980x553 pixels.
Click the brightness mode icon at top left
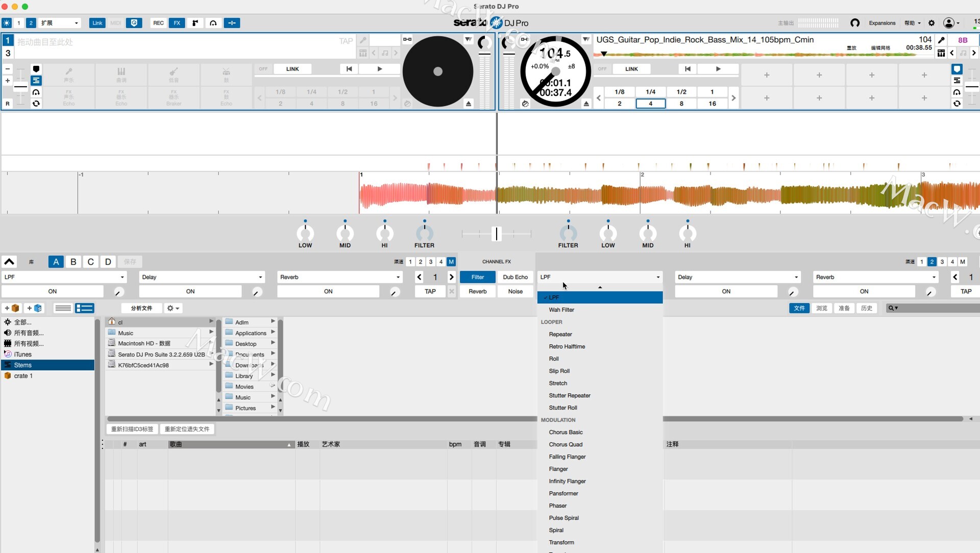[x=6, y=23]
